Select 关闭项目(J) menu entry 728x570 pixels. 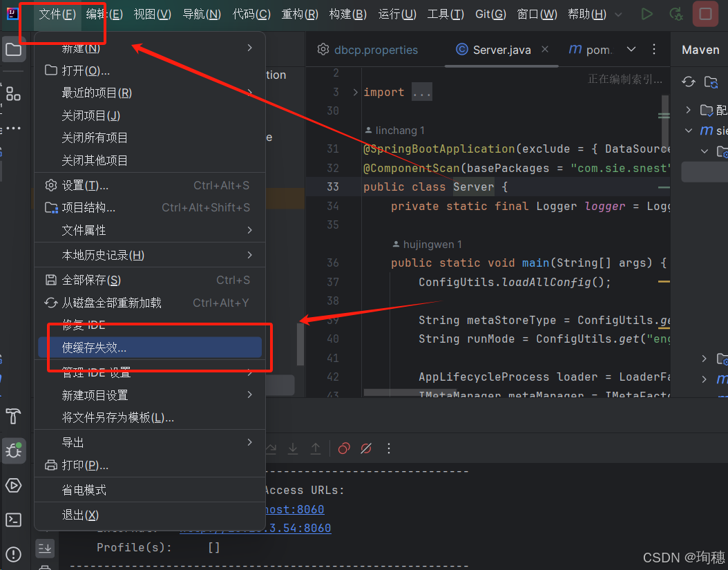coord(150,115)
